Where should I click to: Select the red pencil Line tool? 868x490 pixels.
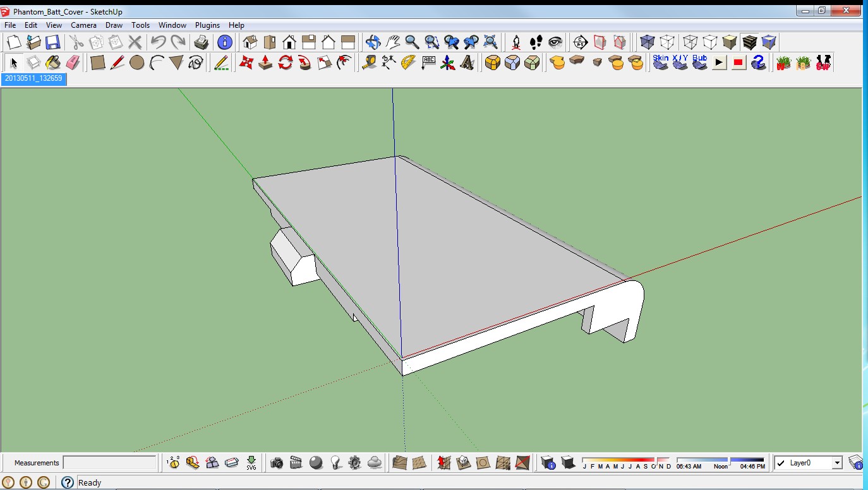coord(117,63)
